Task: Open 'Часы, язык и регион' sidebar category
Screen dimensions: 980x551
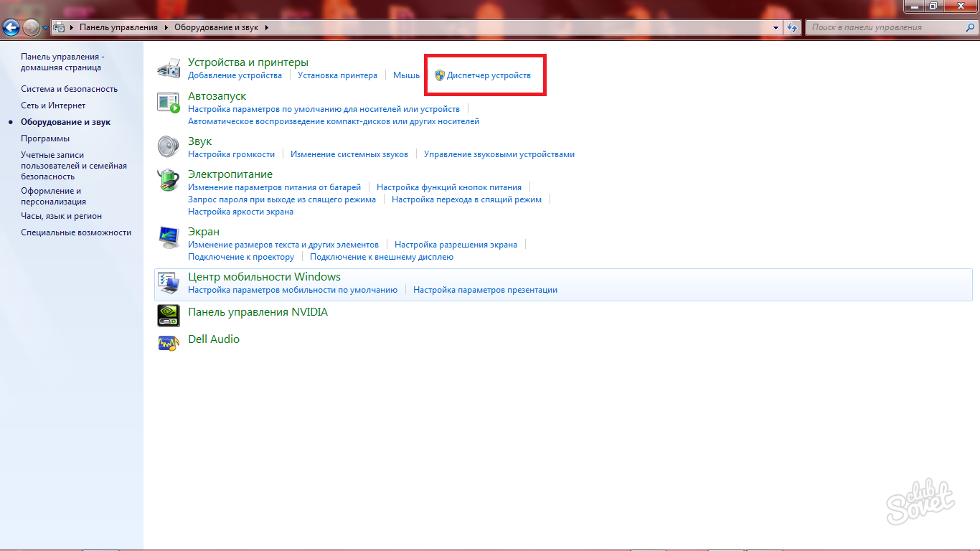Action: (61, 216)
